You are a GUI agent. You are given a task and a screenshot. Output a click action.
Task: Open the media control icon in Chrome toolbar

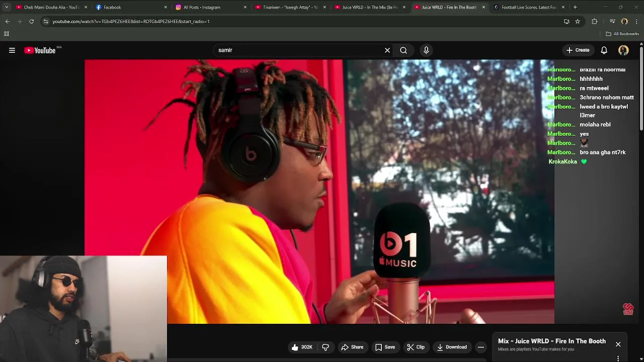pyautogui.click(x=612, y=21)
